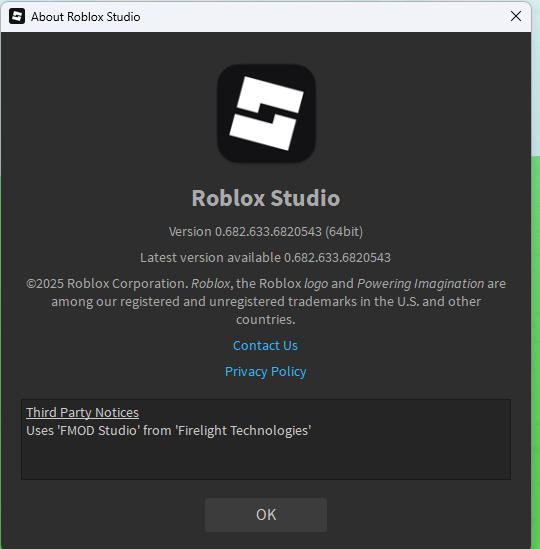Click the ©2025 Roblox Corporation copyright paragraph
The image size is (540, 549).
click(x=266, y=301)
